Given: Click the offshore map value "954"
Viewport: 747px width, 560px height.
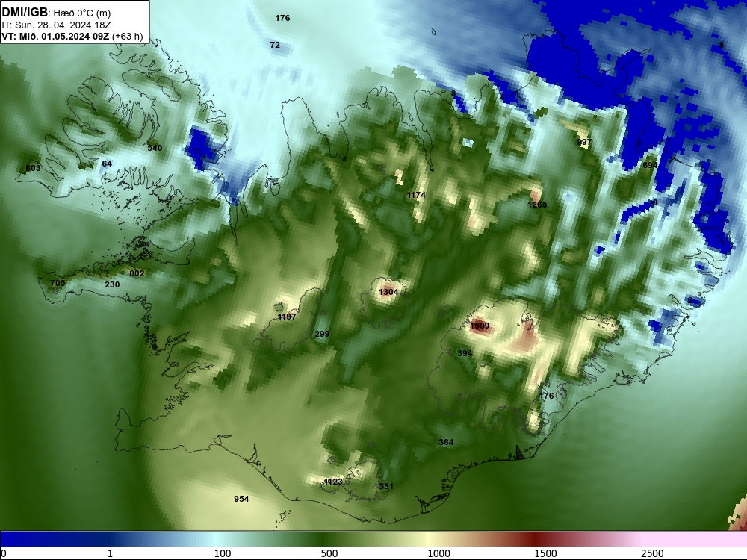Looking at the screenshot, I should 241,499.
